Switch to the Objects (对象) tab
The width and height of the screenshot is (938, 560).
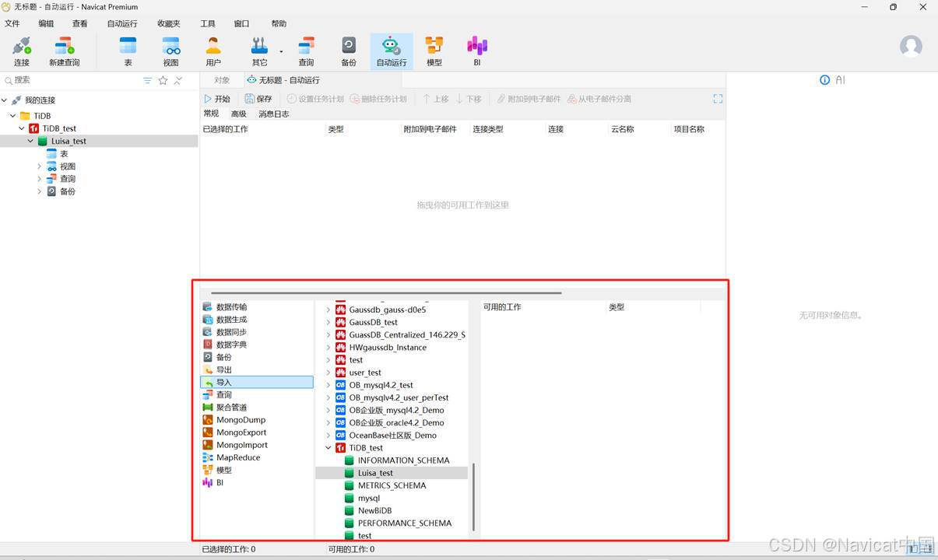[222, 80]
